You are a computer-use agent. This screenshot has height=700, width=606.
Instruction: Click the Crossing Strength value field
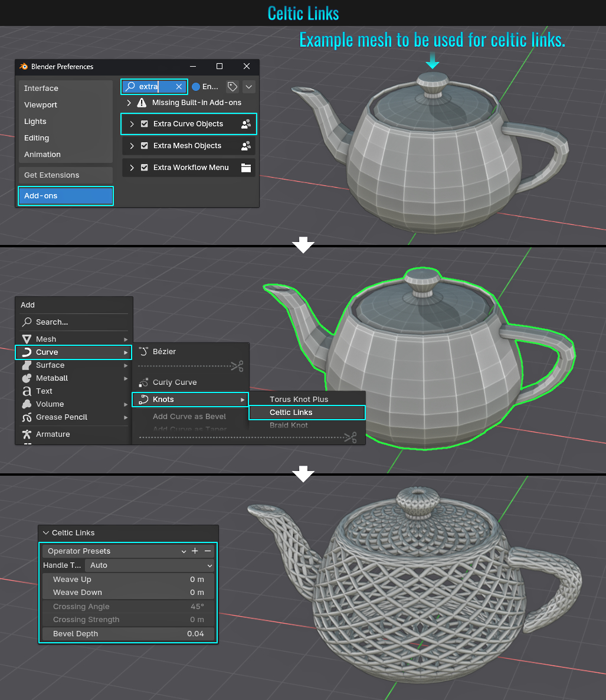pyautogui.click(x=129, y=620)
